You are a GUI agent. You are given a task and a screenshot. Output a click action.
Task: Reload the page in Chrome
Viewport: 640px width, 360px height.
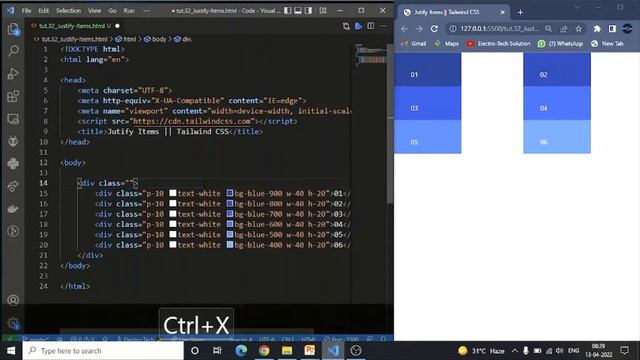click(x=434, y=29)
